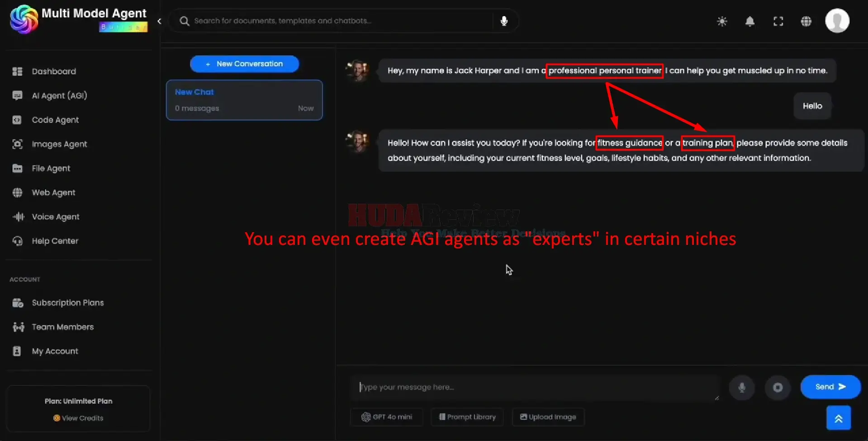Open Subscription Plans page
Screen dimensions: 868x441
point(68,303)
